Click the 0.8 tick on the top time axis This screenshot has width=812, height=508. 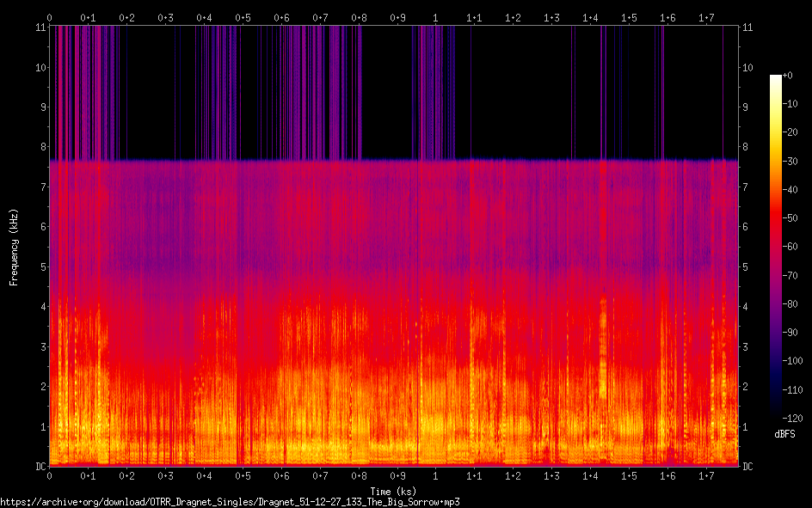[358, 17]
